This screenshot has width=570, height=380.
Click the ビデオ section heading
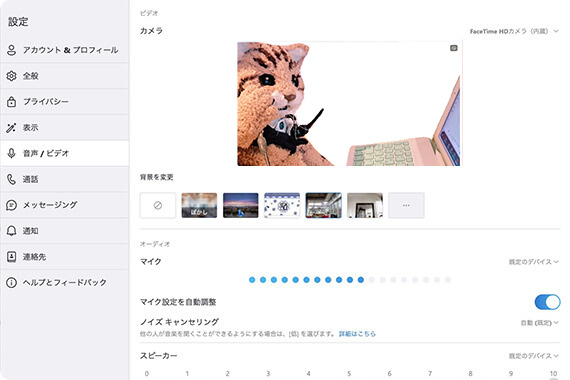pyautogui.click(x=149, y=13)
